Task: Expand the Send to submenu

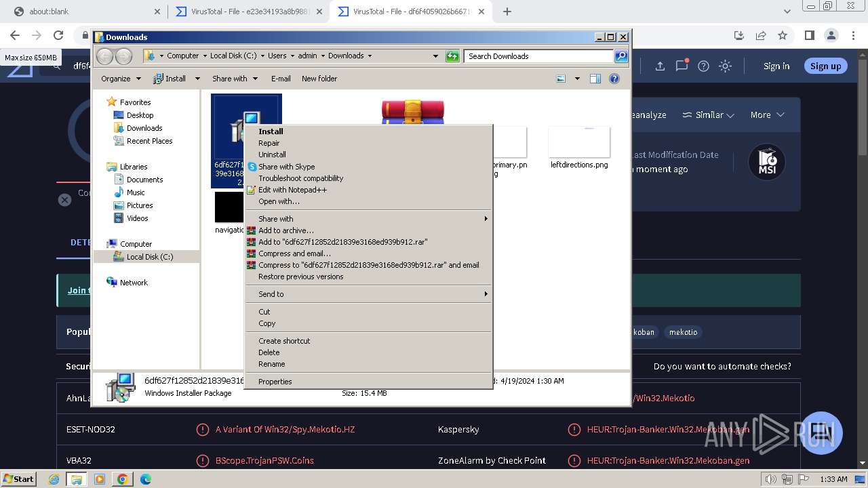Action: (368, 294)
